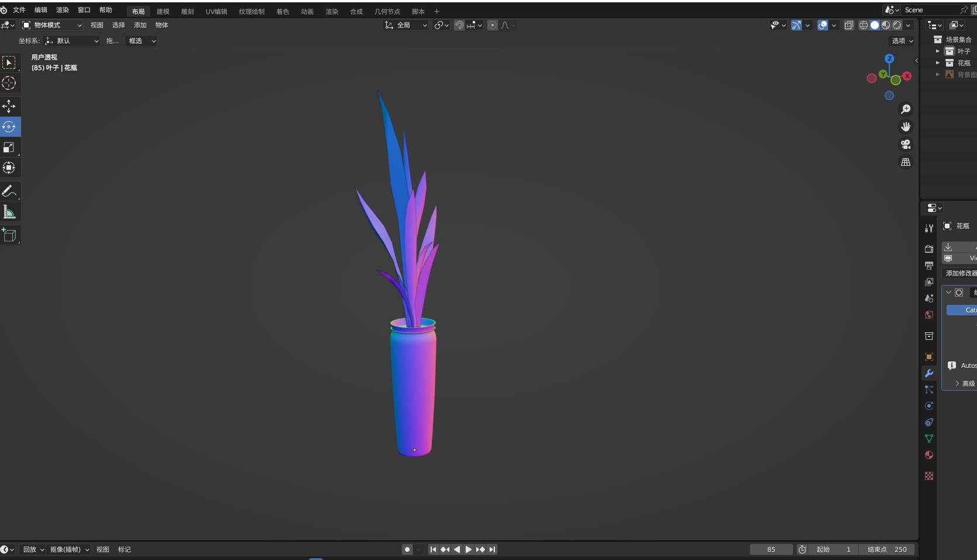Screen dimensions: 977x560
Task: Switch perspective/orthographic grid icon
Action: pyautogui.click(x=906, y=162)
